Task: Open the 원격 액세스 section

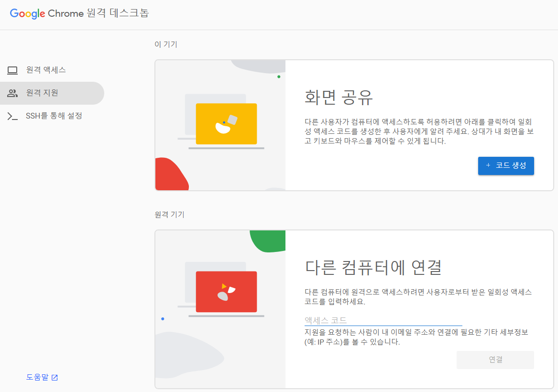Action: click(x=52, y=70)
